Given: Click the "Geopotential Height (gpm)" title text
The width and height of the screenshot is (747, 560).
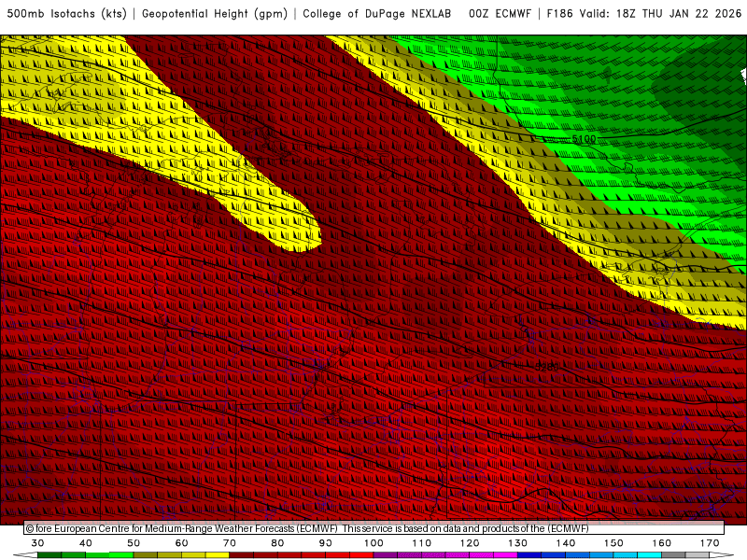Looking at the screenshot, I should point(215,14).
